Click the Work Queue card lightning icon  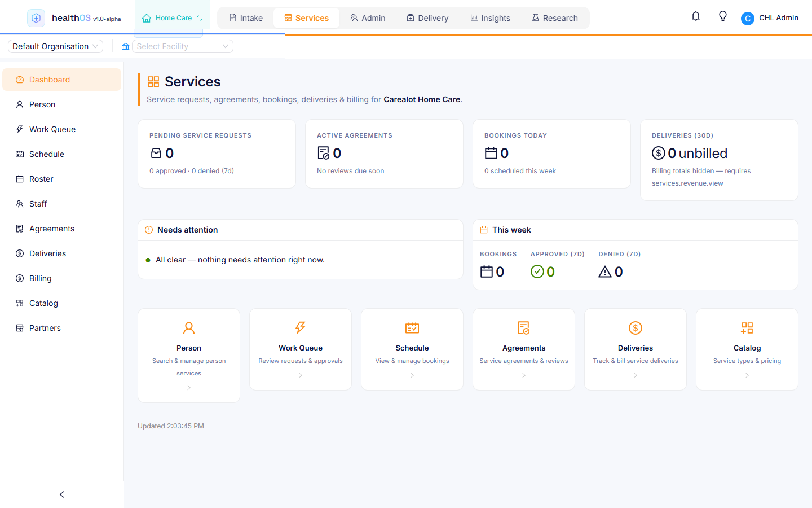[301, 328]
